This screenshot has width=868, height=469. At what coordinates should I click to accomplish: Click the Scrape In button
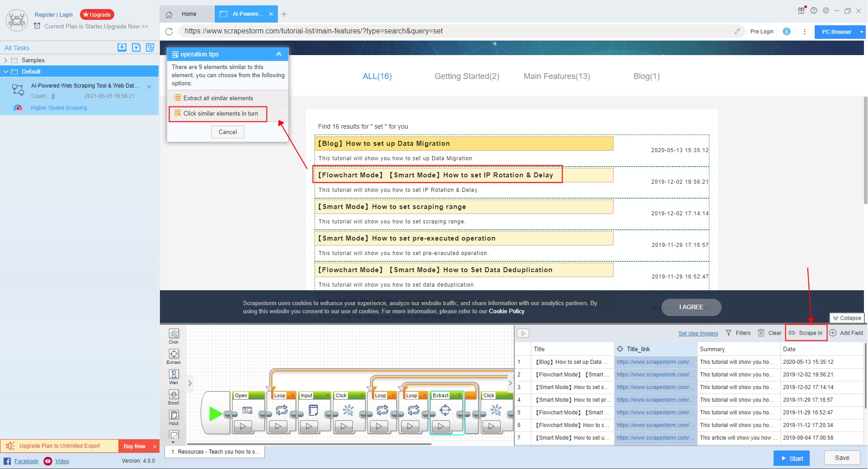pyautogui.click(x=806, y=333)
